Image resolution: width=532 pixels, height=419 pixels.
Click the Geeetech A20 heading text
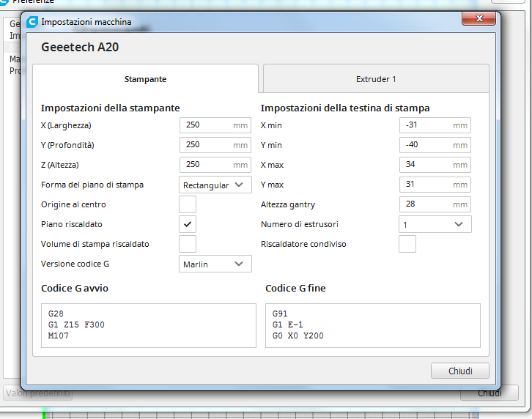(x=80, y=47)
